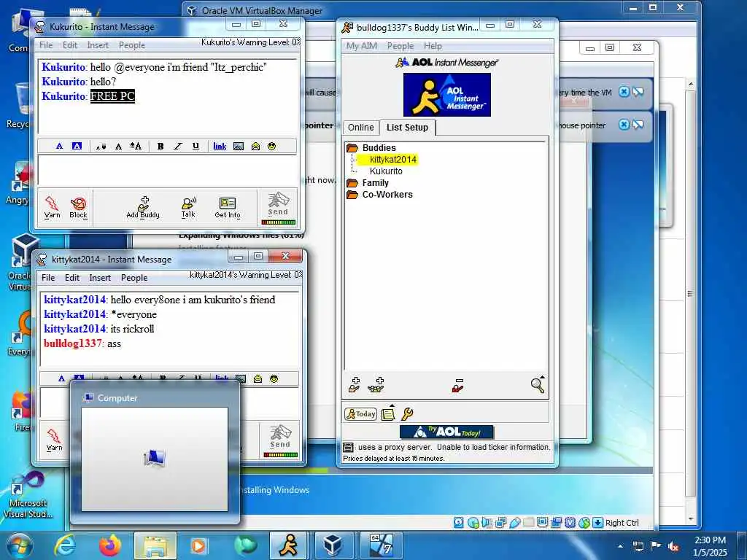Viewport: 747px width, 560px height.
Task: Open the away message notes dropdown
Action: coord(389,413)
